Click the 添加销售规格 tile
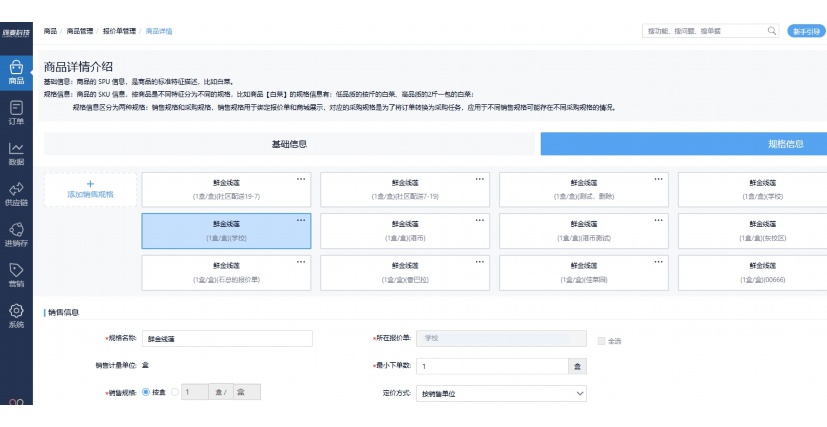 (x=90, y=189)
